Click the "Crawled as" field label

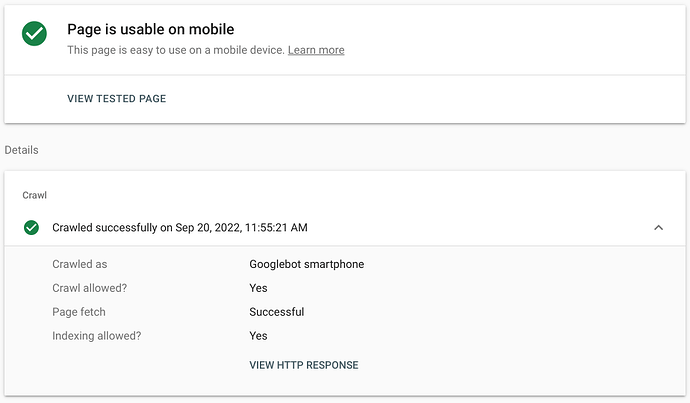[x=79, y=265]
